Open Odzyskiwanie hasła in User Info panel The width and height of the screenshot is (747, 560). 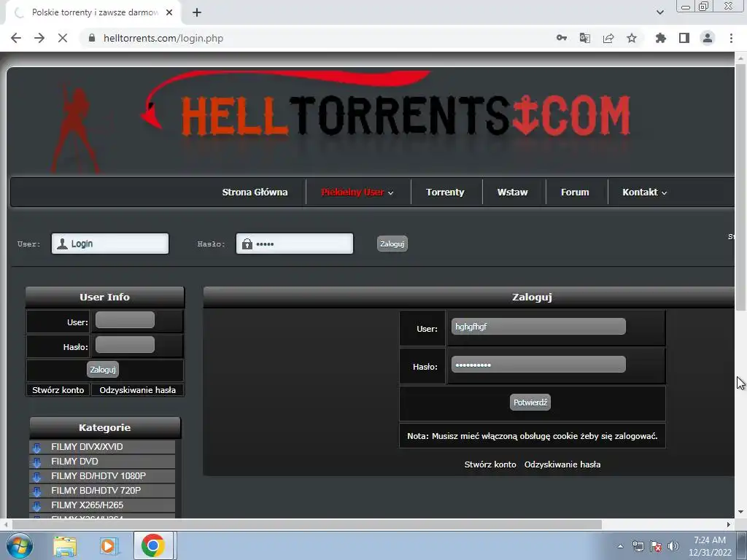pos(138,390)
